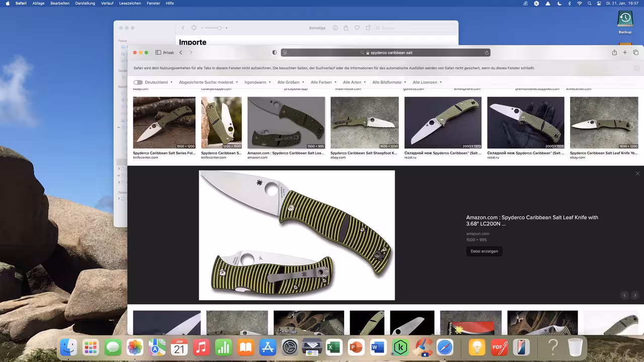Click the privacy report shield icon
This screenshot has height=362, width=644.
pos(274,52)
